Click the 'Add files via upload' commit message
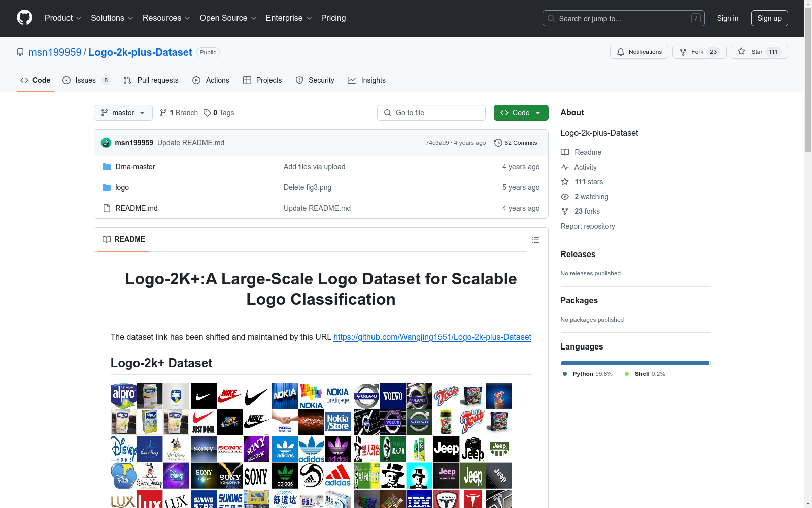812x508 pixels. pos(315,167)
